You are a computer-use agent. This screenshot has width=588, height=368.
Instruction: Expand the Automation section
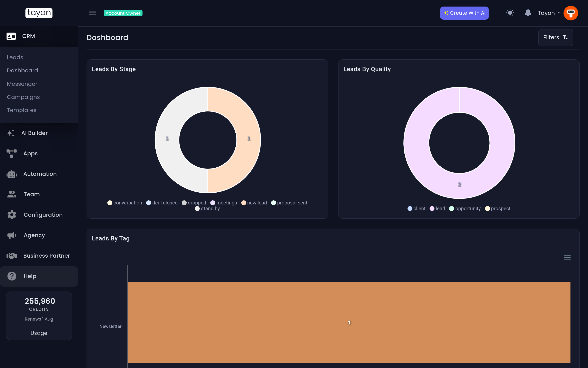pyautogui.click(x=39, y=174)
